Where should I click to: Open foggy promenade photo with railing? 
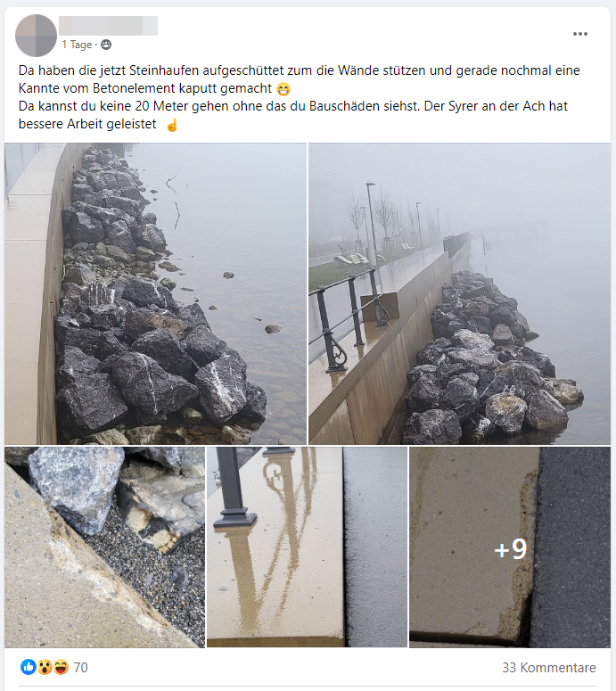point(460,293)
